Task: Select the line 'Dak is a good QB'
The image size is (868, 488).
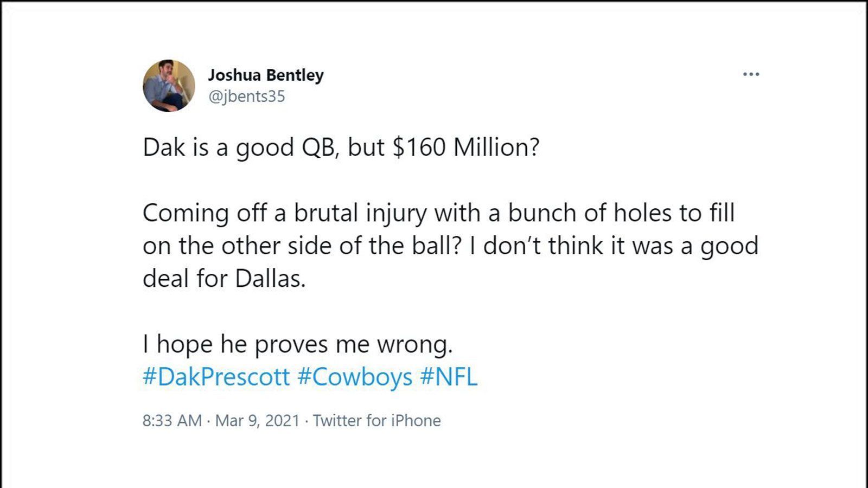Action: pyautogui.click(x=239, y=148)
